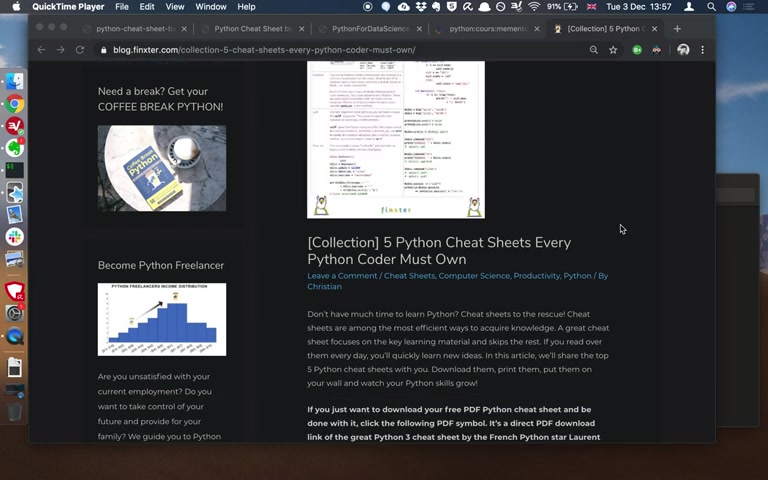Open Finder from the Dock
Image resolution: width=768 pixels, height=480 pixels.
click(x=15, y=81)
